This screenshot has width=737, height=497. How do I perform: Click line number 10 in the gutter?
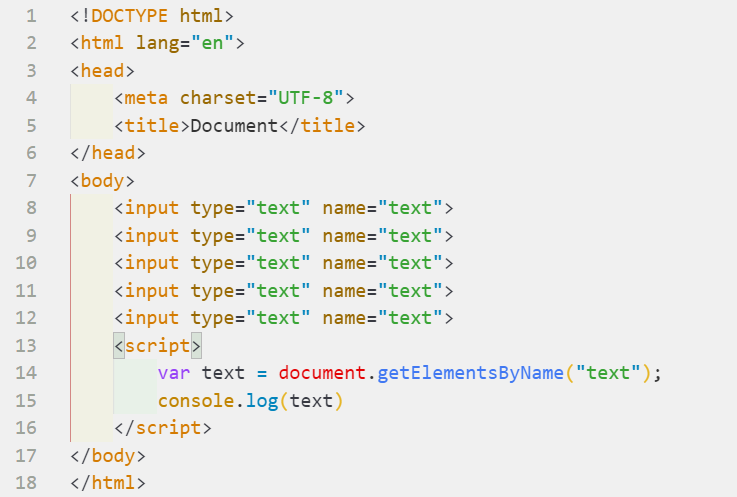[26, 263]
